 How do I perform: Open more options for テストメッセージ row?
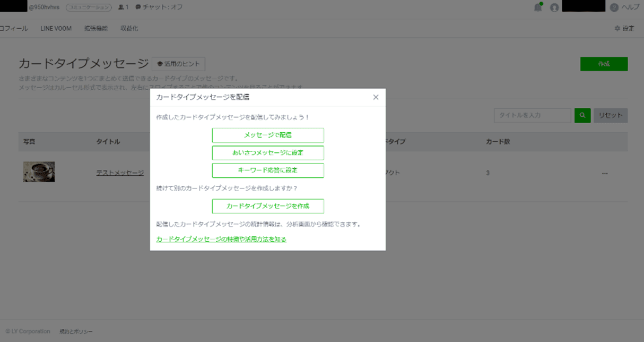click(x=605, y=172)
